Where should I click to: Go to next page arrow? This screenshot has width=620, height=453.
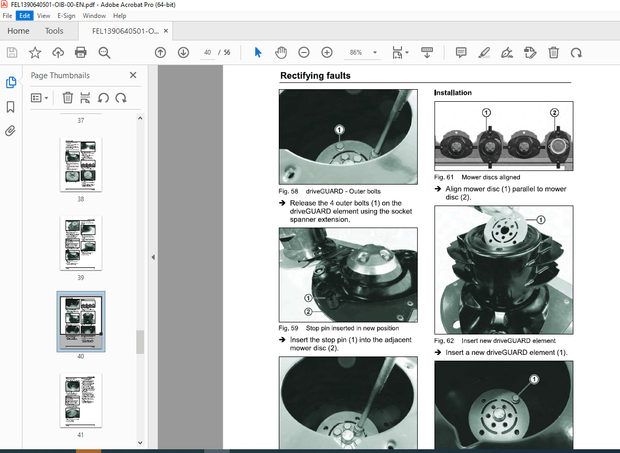pyautogui.click(x=183, y=53)
